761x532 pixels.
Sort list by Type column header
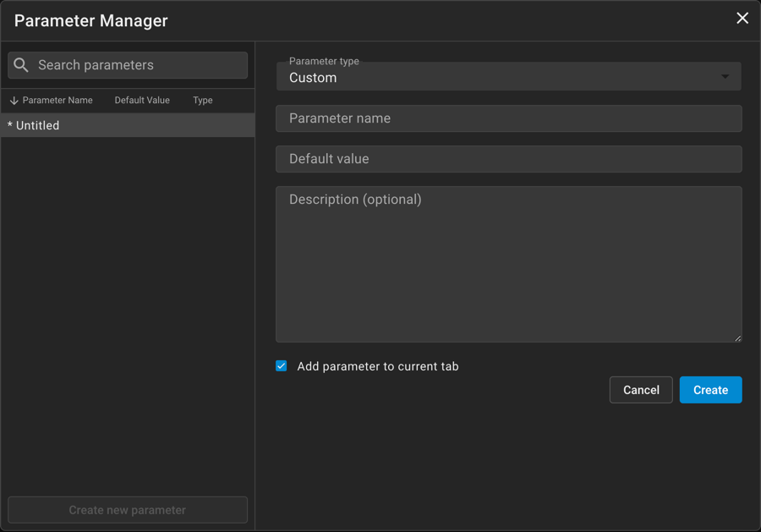click(203, 101)
